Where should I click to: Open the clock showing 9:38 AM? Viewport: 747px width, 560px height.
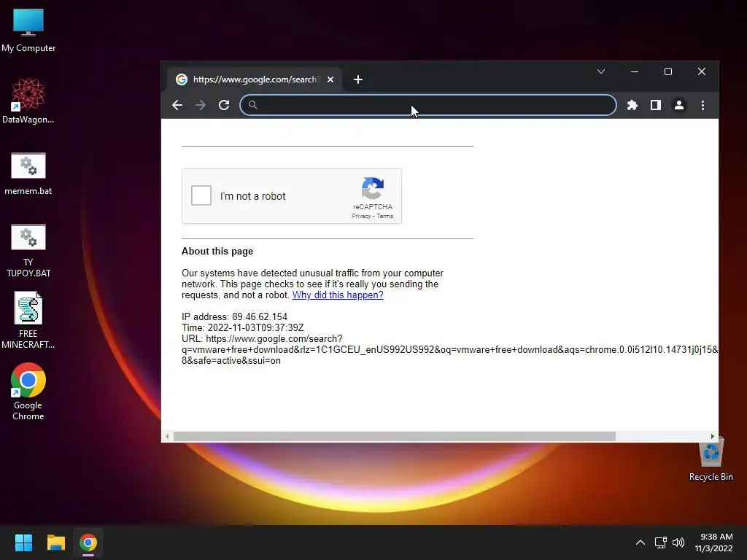click(713, 542)
